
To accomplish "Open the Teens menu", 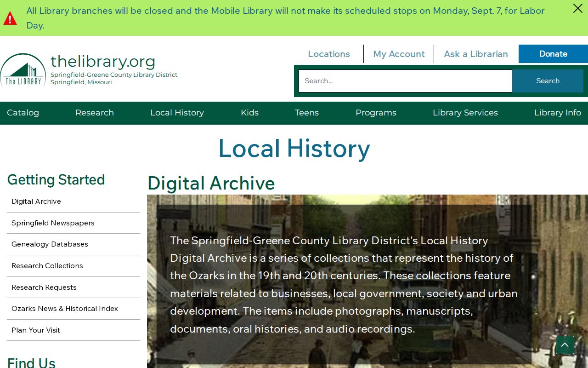I will pos(307,113).
